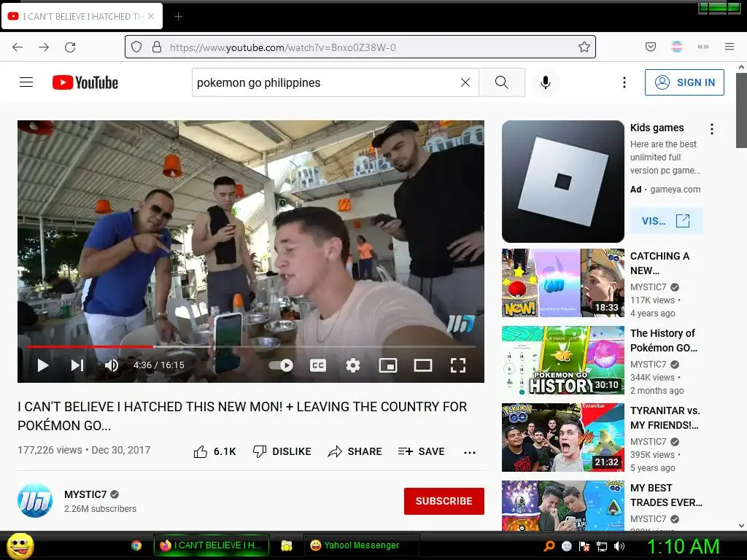Screen dimensions: 747x560
Task: Open The History of Pokémon GO title
Action: tap(664, 341)
